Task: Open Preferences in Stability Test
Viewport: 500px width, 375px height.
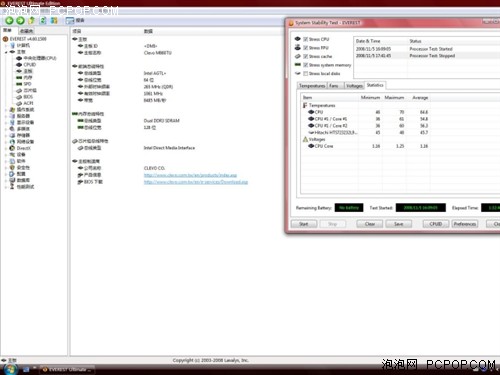Action: coord(465,224)
